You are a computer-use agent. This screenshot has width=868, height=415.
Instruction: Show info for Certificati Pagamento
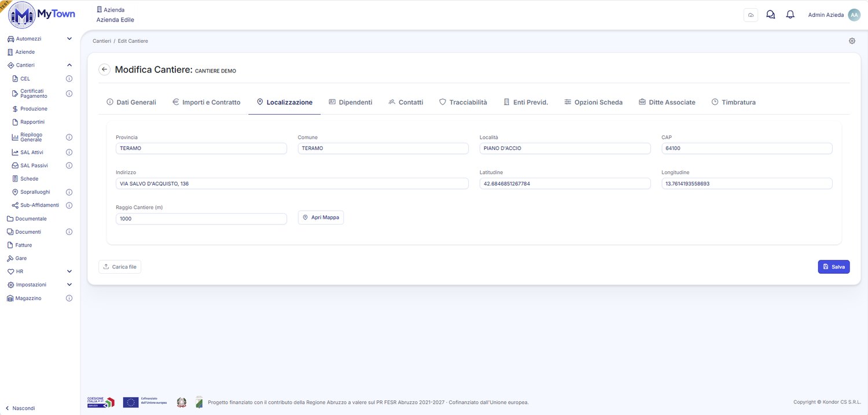click(x=69, y=93)
